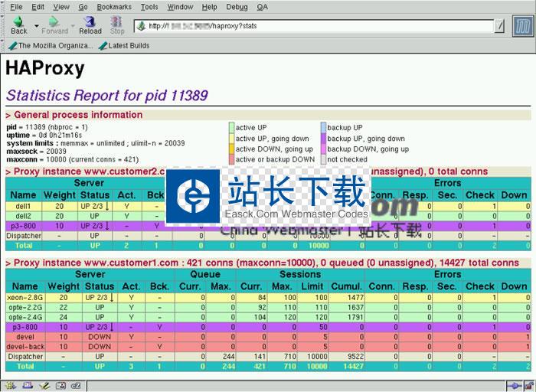The height and width of the screenshot is (392, 536).
Task: Open the URL bar history dropdown
Action: [x=499, y=27]
